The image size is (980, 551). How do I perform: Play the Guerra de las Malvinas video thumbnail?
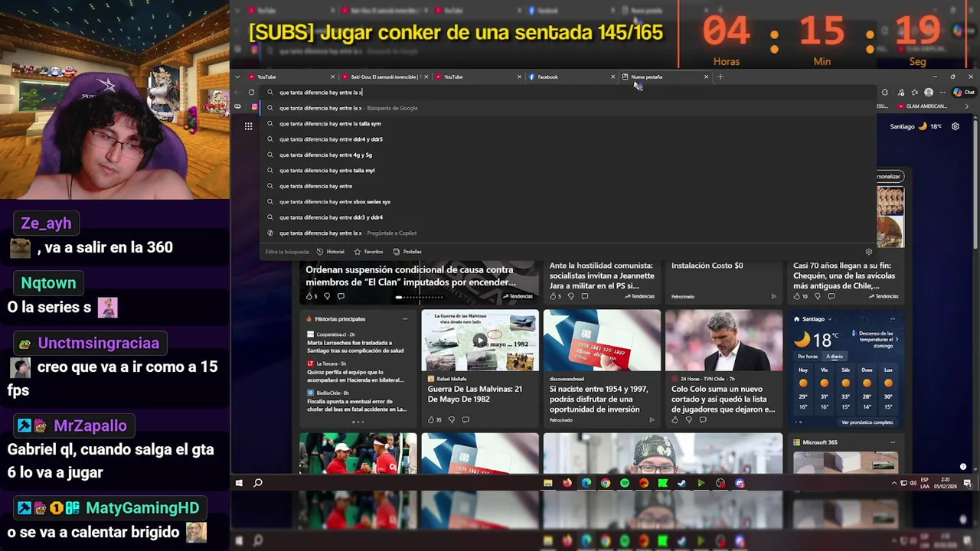click(480, 341)
